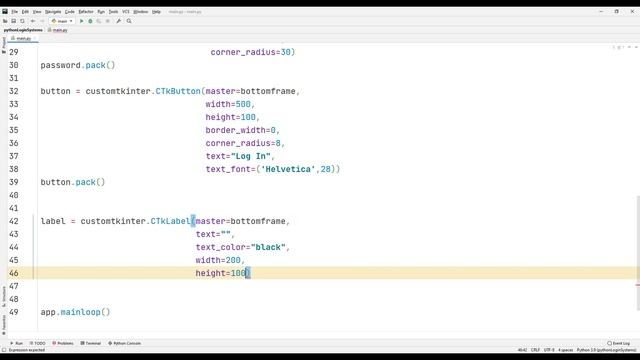
Task: Click the Stop process icon
Action: pos(108,21)
